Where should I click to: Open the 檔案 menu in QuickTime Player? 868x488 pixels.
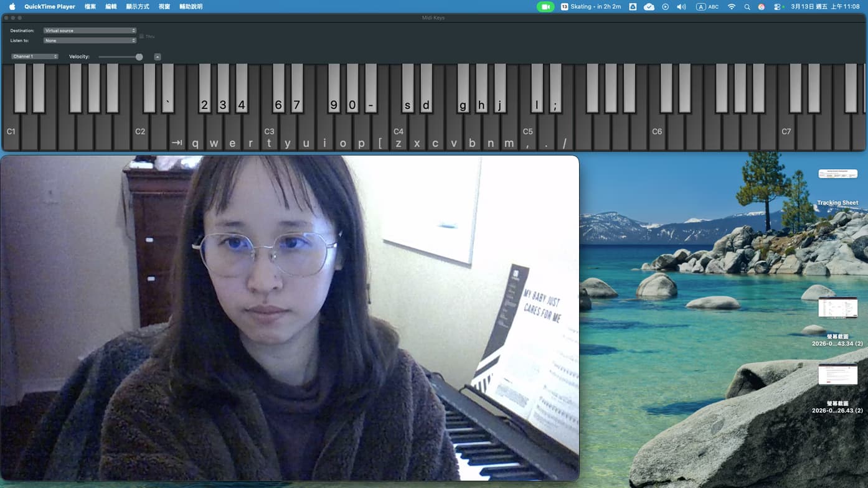90,6
